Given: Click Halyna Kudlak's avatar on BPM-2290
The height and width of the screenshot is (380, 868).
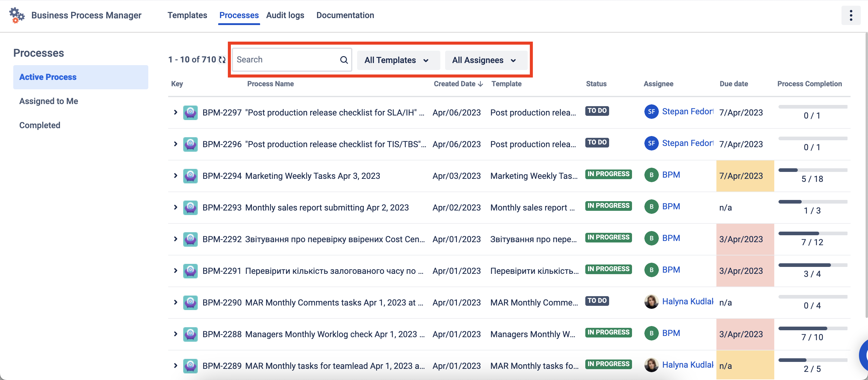Looking at the screenshot, I should (651, 302).
